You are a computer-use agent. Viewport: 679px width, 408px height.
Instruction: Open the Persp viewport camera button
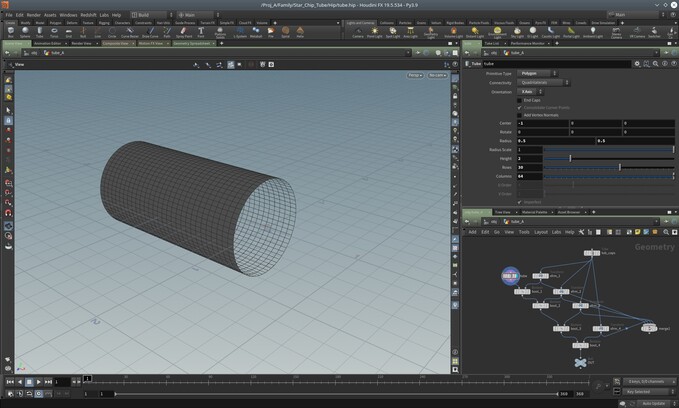[415, 75]
